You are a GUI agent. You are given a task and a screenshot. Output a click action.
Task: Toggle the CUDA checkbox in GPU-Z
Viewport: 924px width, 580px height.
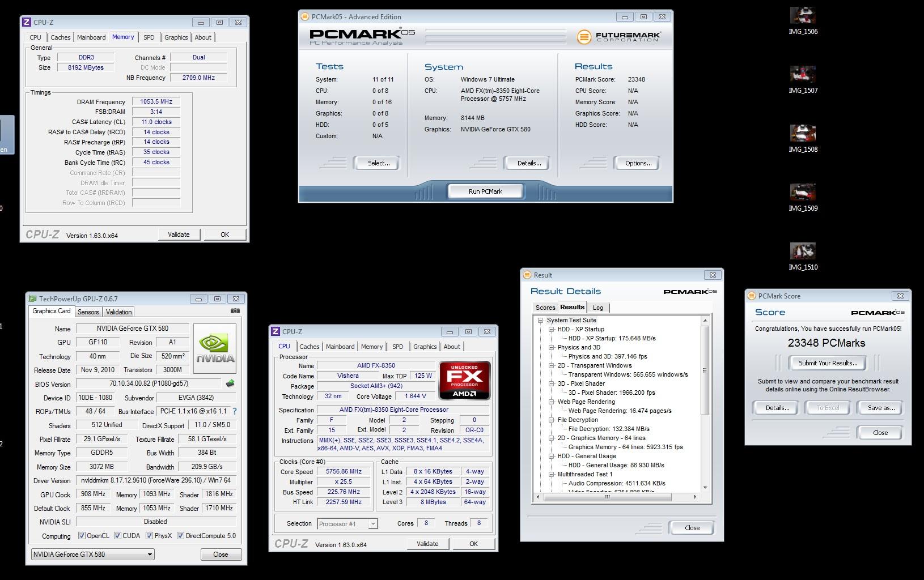point(117,536)
